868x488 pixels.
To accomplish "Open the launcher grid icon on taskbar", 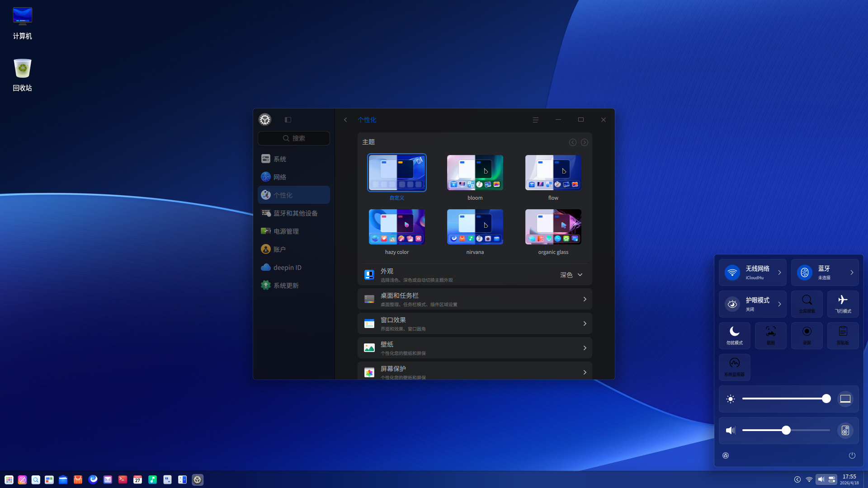I will tap(9, 480).
